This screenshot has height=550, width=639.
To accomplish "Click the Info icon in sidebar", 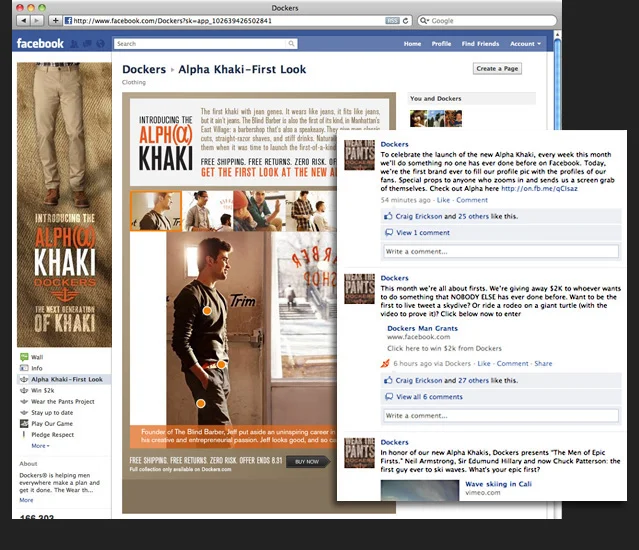I will [x=24, y=368].
